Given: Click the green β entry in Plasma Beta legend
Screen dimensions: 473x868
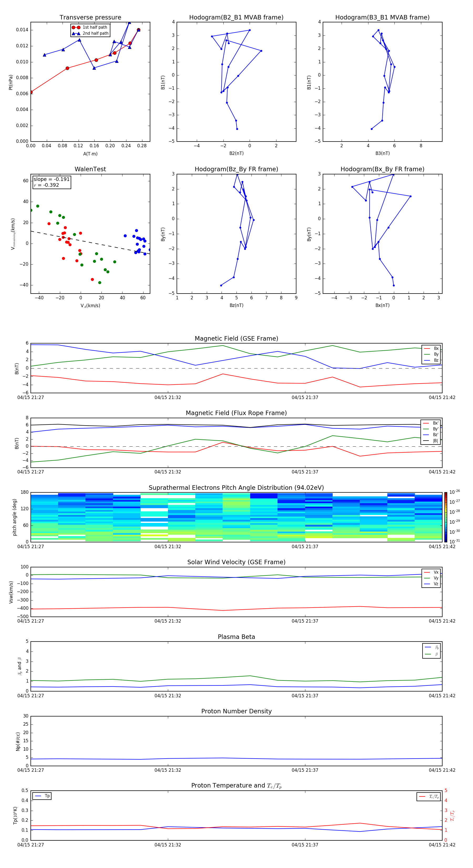Looking at the screenshot, I should [x=431, y=654].
